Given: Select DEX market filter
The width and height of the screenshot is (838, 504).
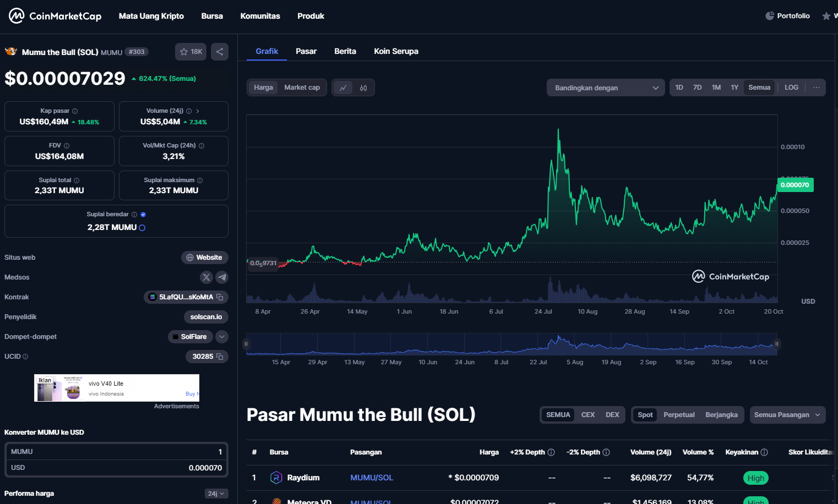Looking at the screenshot, I should click(612, 415).
